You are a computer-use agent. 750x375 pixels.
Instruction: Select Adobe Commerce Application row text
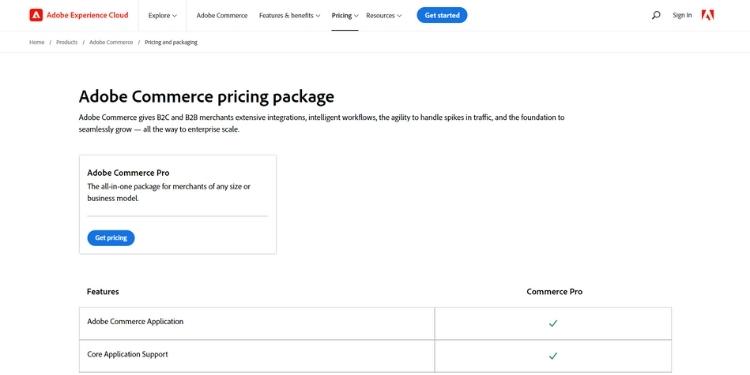point(135,321)
